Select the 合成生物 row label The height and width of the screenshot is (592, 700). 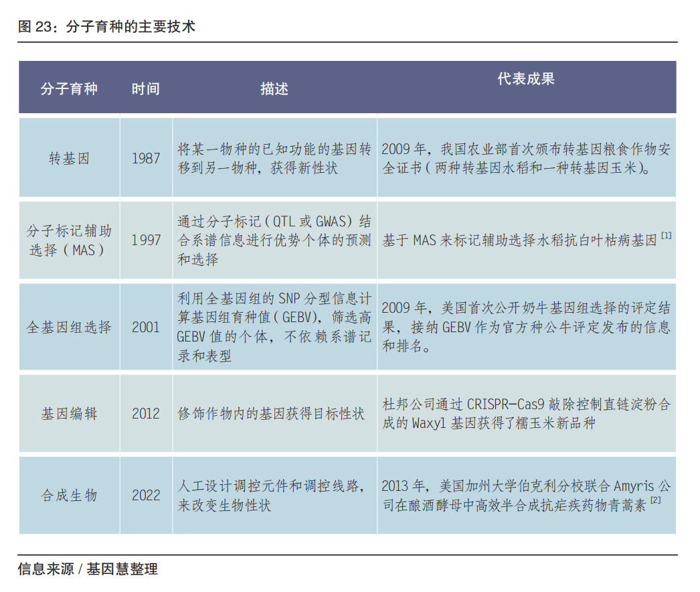pos(69,496)
